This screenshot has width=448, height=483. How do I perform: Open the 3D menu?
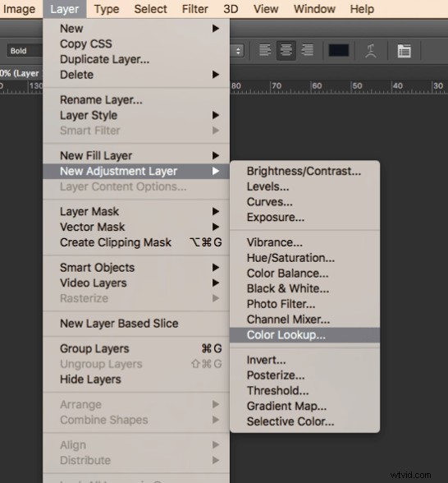(x=231, y=9)
